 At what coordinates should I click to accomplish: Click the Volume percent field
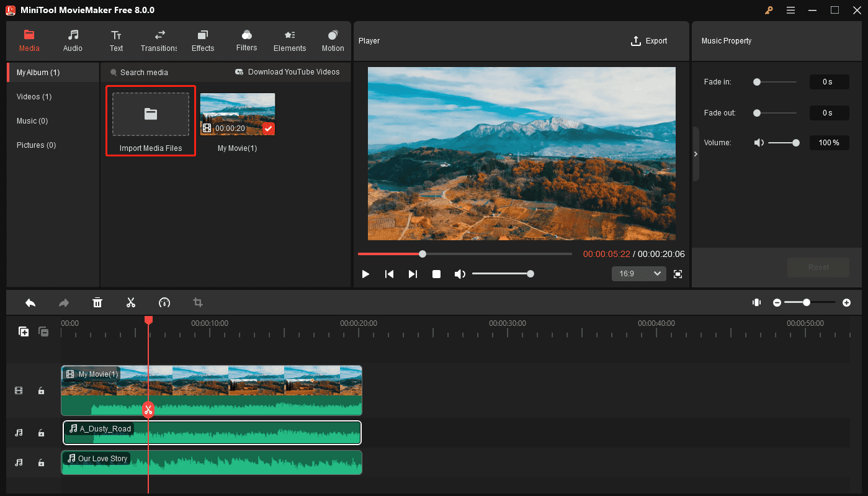point(829,143)
